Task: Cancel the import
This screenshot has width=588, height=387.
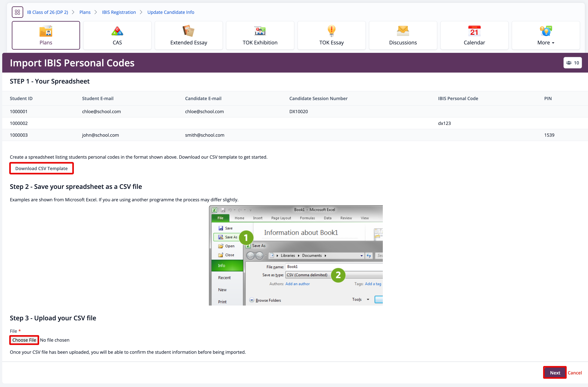Action: [x=574, y=372]
